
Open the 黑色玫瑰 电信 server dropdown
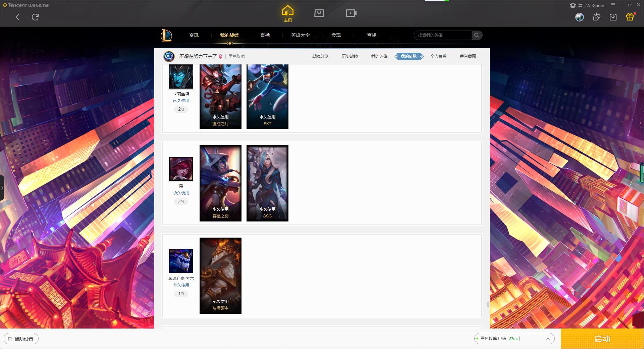(x=514, y=339)
